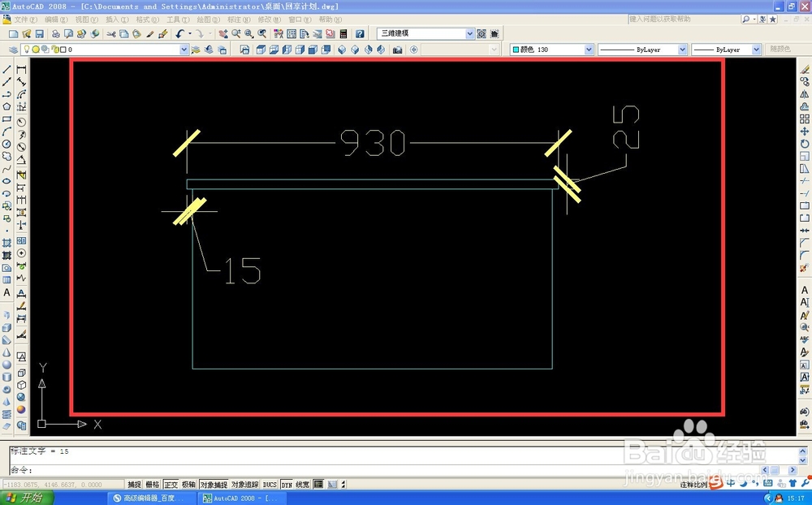Click the Zoom Previous icon

[x=262, y=34]
